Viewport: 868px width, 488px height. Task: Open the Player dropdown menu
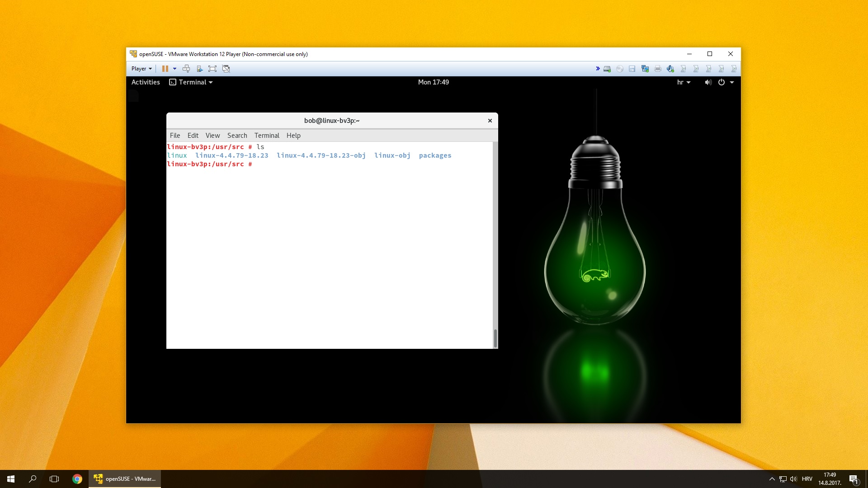tap(142, 69)
